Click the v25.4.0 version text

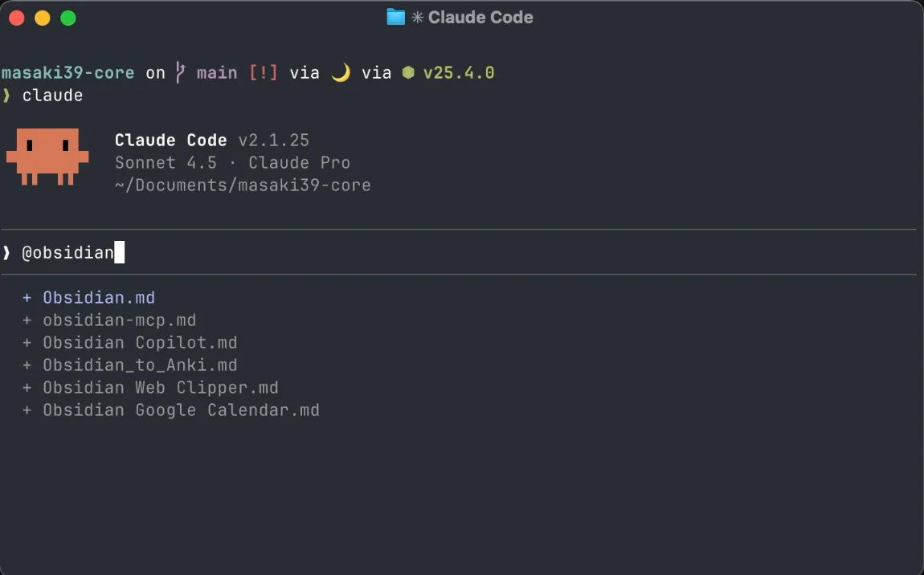[459, 73]
